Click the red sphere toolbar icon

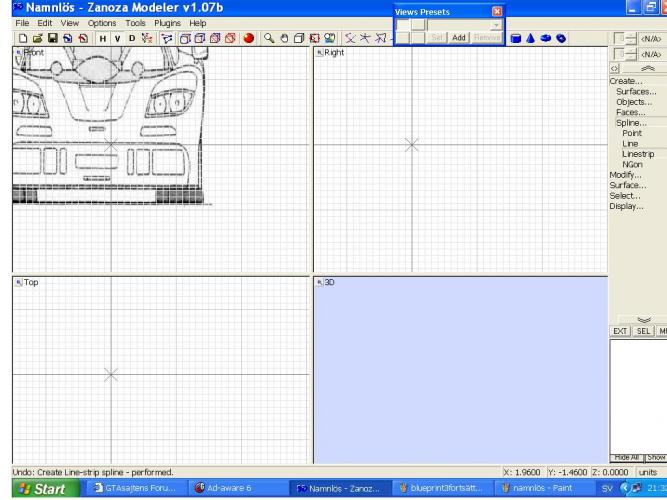[248, 38]
